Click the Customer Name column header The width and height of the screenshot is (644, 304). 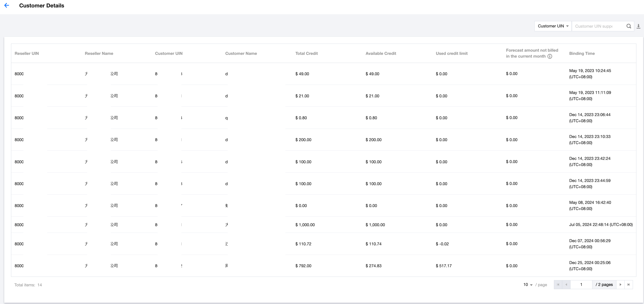241,53
